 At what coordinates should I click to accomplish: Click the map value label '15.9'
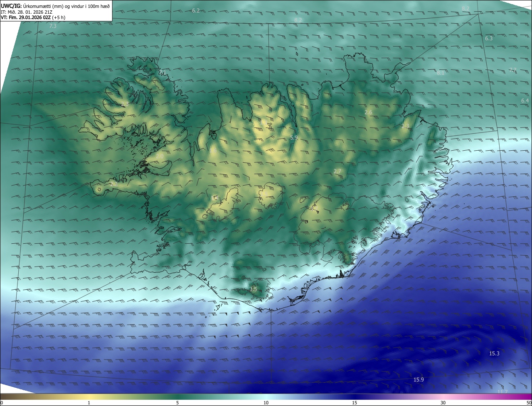[419, 380]
